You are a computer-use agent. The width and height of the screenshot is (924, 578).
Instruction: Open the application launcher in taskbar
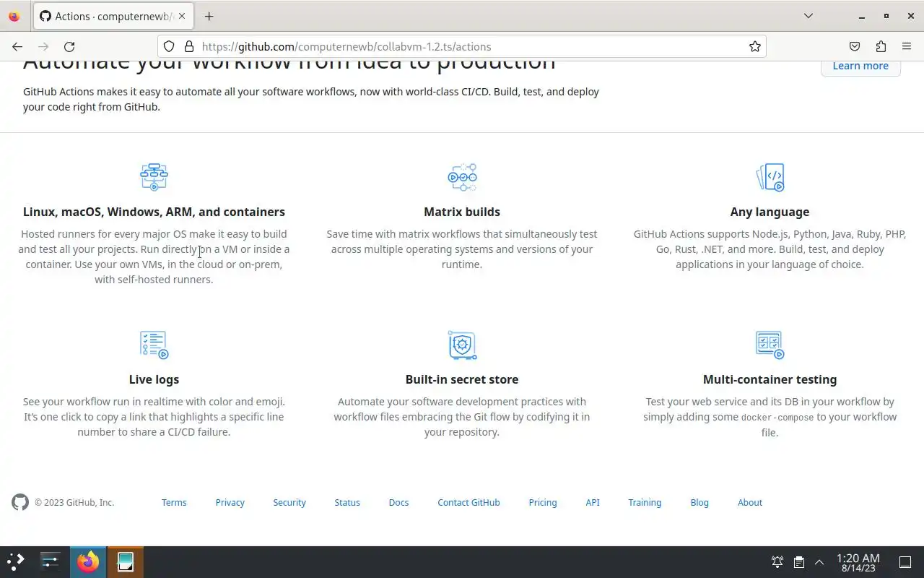tap(16, 561)
